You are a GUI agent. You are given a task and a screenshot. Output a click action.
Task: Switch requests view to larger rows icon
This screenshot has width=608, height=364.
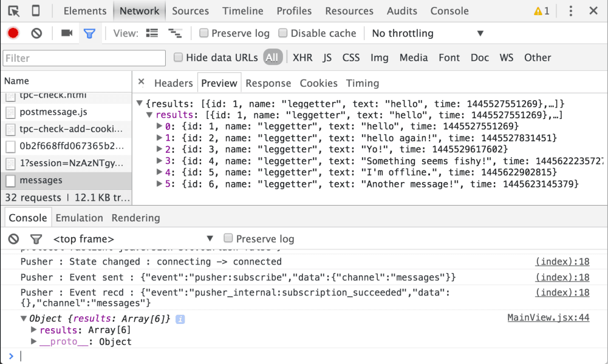[152, 33]
